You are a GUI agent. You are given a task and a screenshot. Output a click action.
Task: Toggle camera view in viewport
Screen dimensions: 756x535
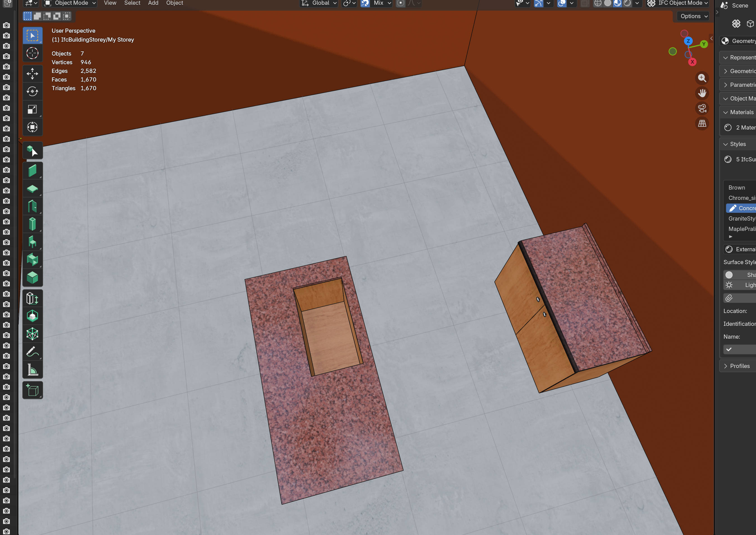click(702, 108)
